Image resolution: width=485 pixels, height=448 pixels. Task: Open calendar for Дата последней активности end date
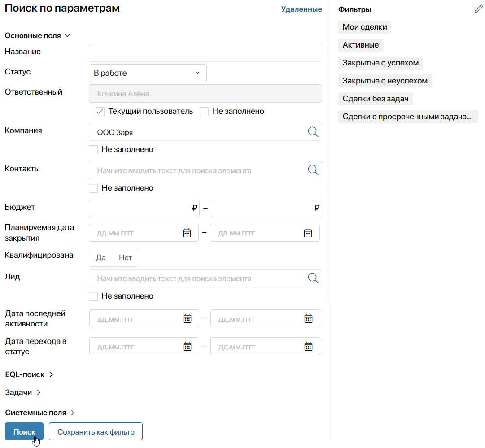308,318
